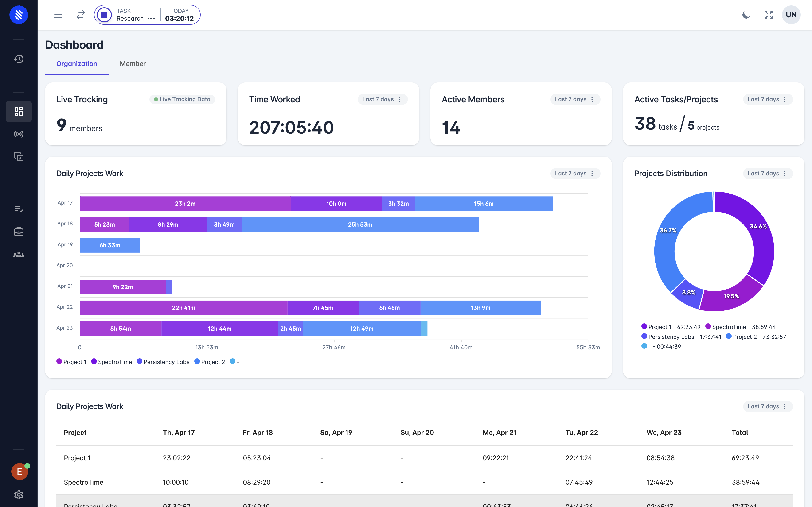812x507 pixels.
Task: Stop the running Research task timer
Action: click(x=104, y=15)
